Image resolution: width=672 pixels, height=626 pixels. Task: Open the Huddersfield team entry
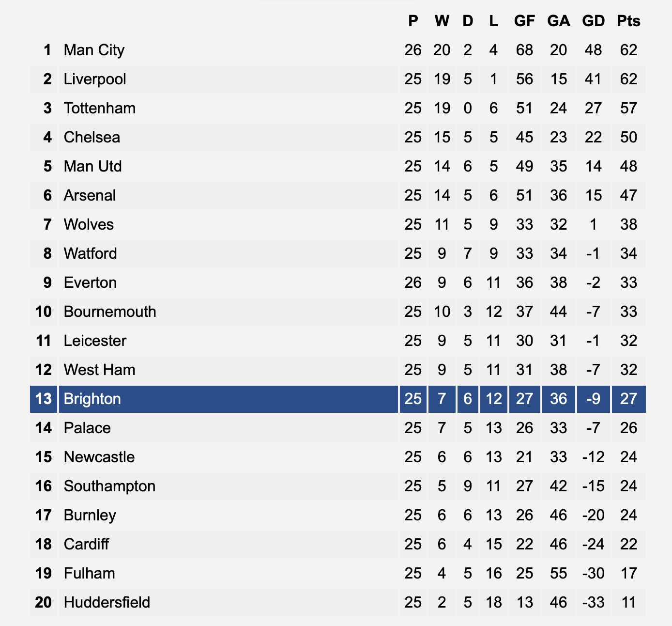coord(107,602)
